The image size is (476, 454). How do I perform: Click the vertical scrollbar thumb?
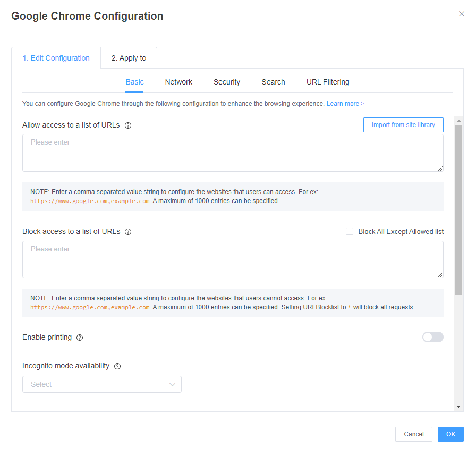coord(458,209)
